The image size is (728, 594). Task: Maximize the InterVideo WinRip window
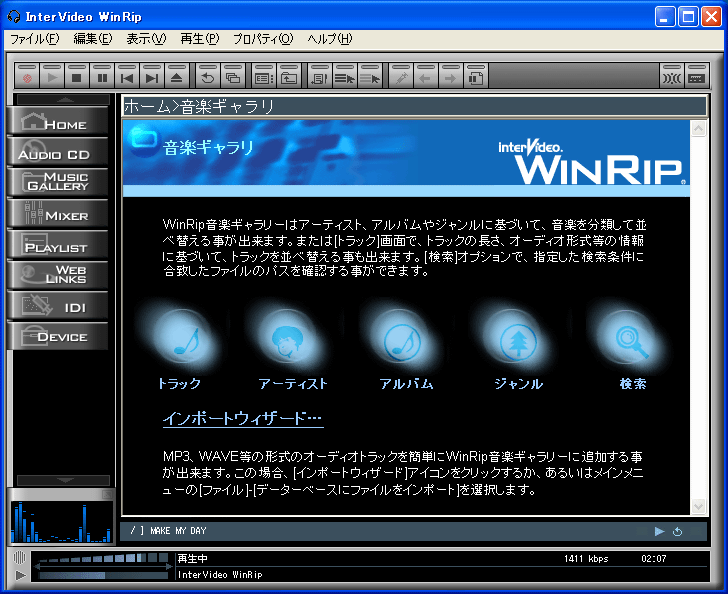[x=688, y=17]
